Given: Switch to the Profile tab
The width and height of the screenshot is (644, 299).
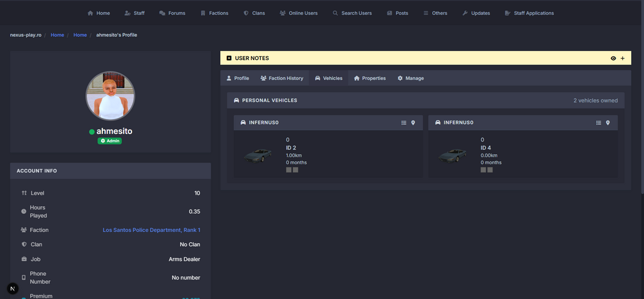Looking at the screenshot, I should tap(238, 78).
